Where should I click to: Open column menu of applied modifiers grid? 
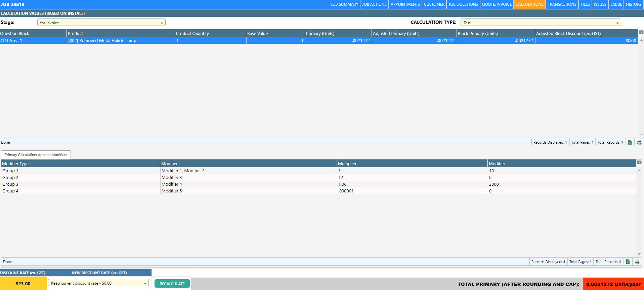[639, 162]
